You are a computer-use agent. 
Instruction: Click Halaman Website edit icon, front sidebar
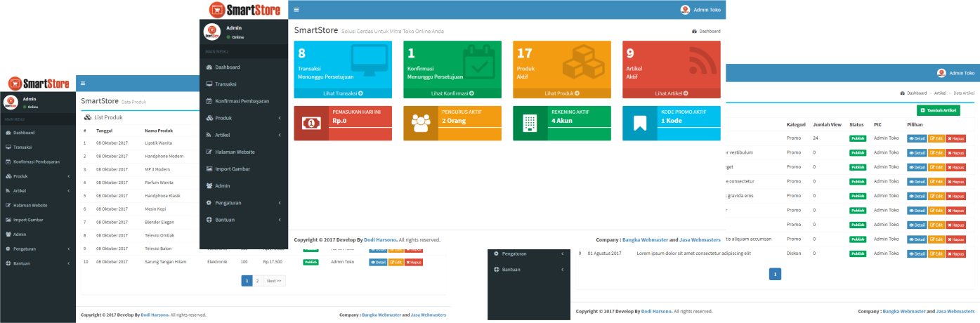click(209, 152)
